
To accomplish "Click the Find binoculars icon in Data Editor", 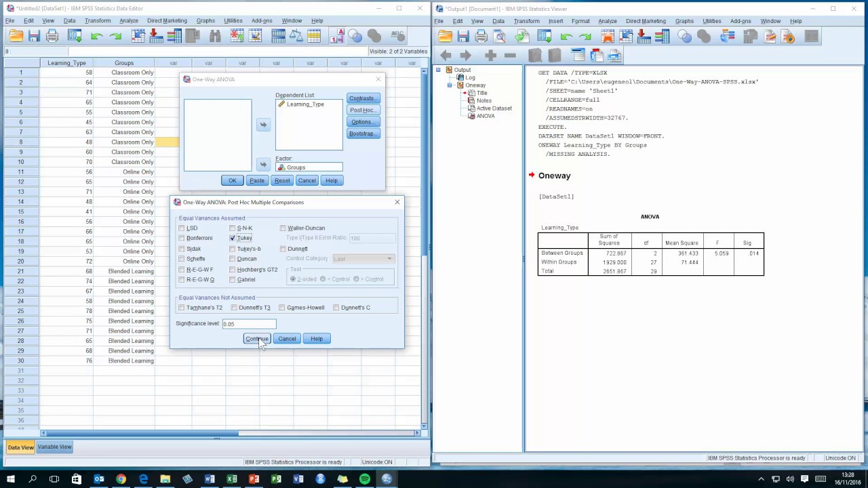I will point(215,36).
